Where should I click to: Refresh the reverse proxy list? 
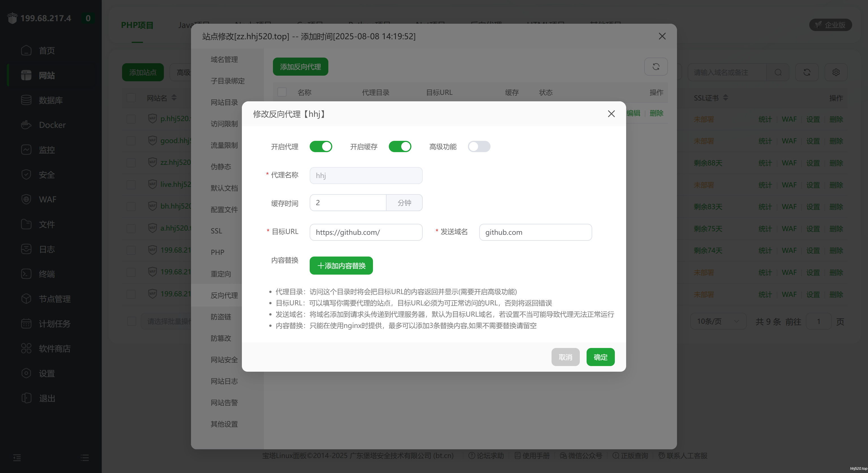[656, 67]
